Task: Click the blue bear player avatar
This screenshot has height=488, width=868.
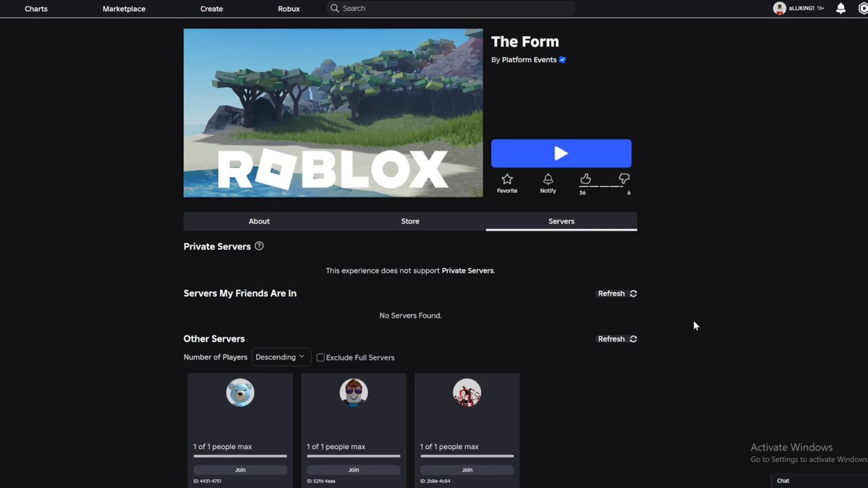Action: [240, 393]
